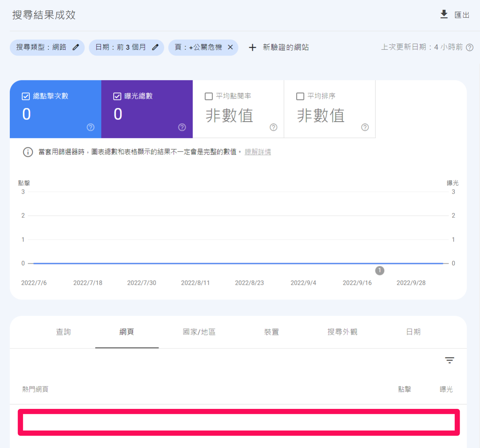
Task: Open help icon in 曝光總數 card
Action: click(x=182, y=127)
